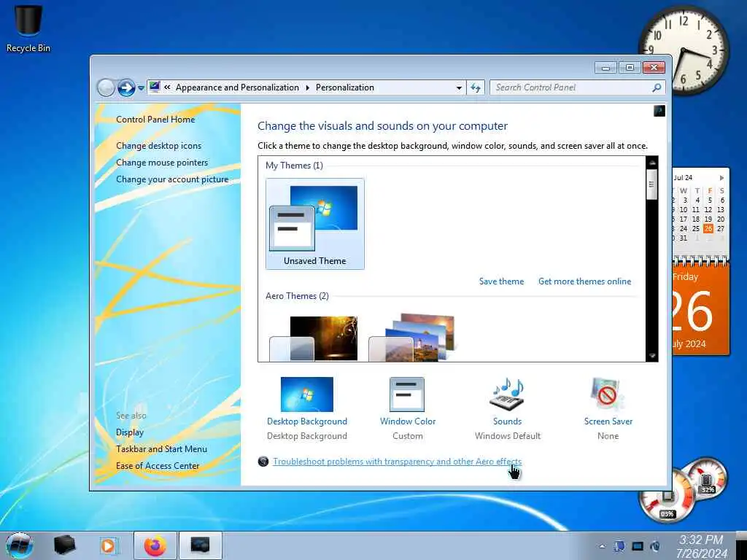Expand arrow after Appearance and Personalization breadcrumb
Viewport: 747px width, 560px height.
[x=307, y=87]
